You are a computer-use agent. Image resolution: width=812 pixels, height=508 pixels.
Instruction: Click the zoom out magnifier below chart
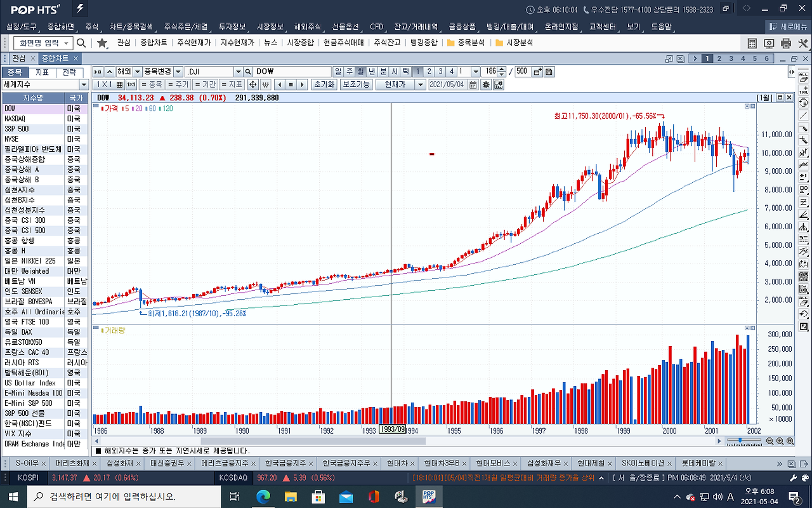(769, 441)
